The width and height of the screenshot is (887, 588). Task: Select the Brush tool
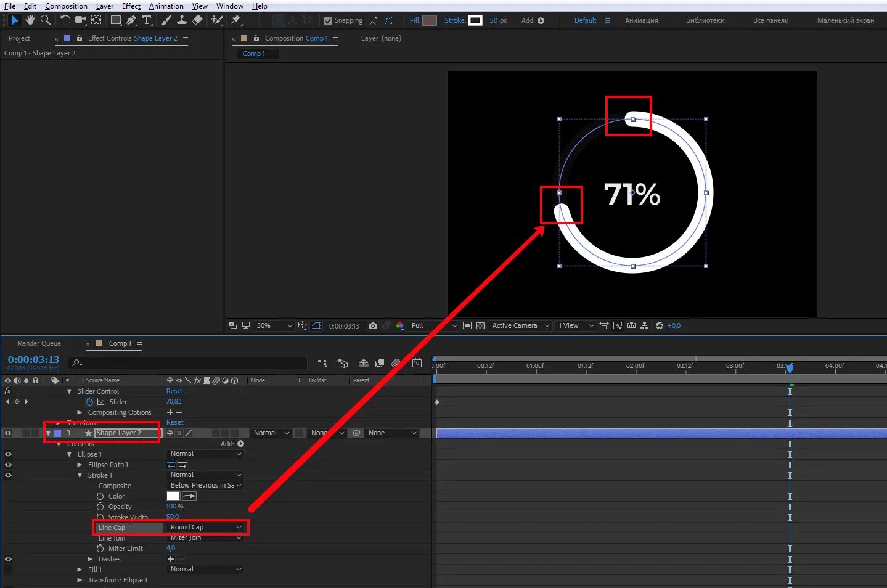pos(166,20)
